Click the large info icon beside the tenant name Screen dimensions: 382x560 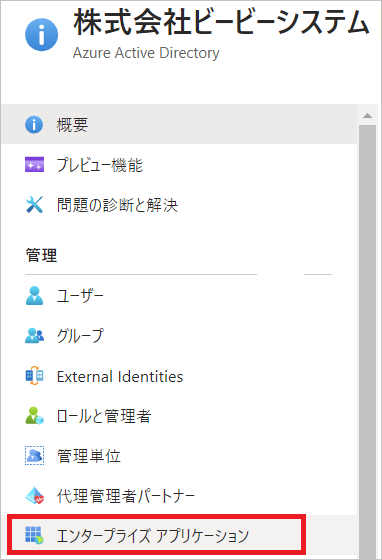pyautogui.click(x=41, y=35)
